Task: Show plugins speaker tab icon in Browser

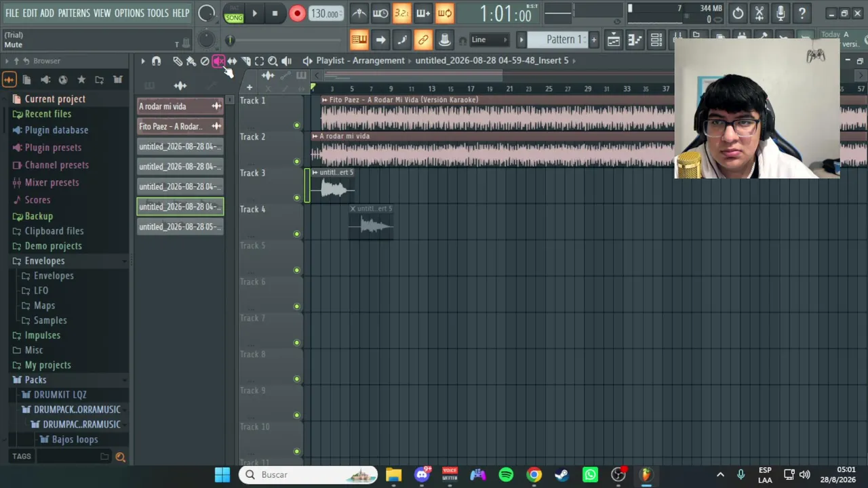Action: 45,80
